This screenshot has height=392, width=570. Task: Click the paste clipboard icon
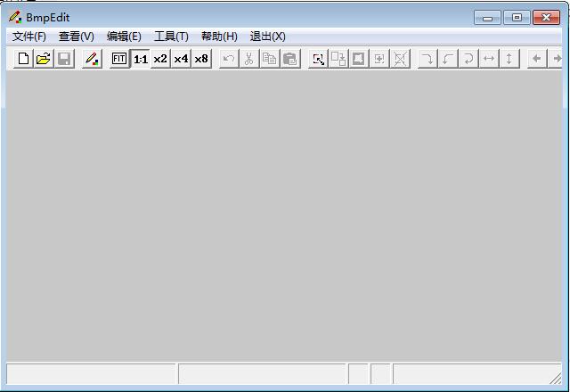[290, 59]
